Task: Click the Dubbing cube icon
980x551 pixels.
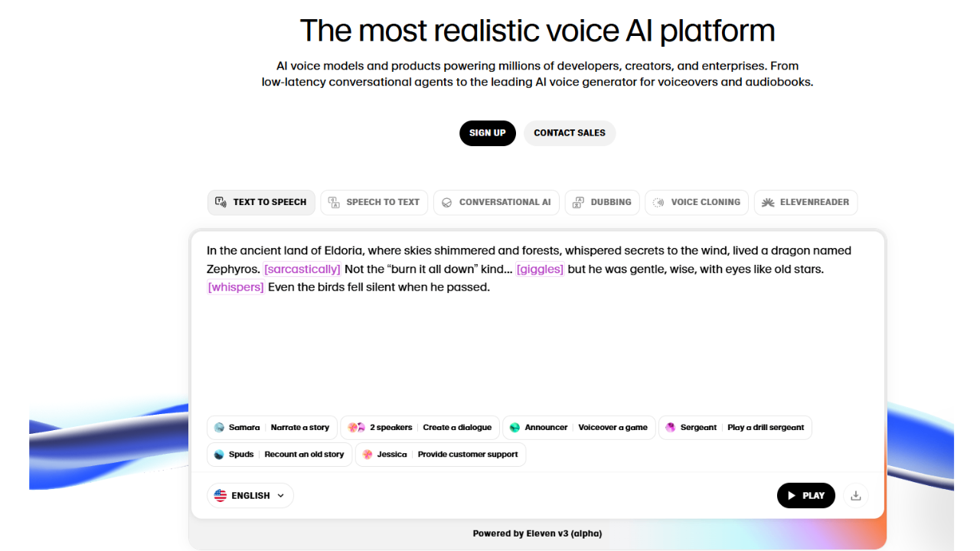Action: 578,202
